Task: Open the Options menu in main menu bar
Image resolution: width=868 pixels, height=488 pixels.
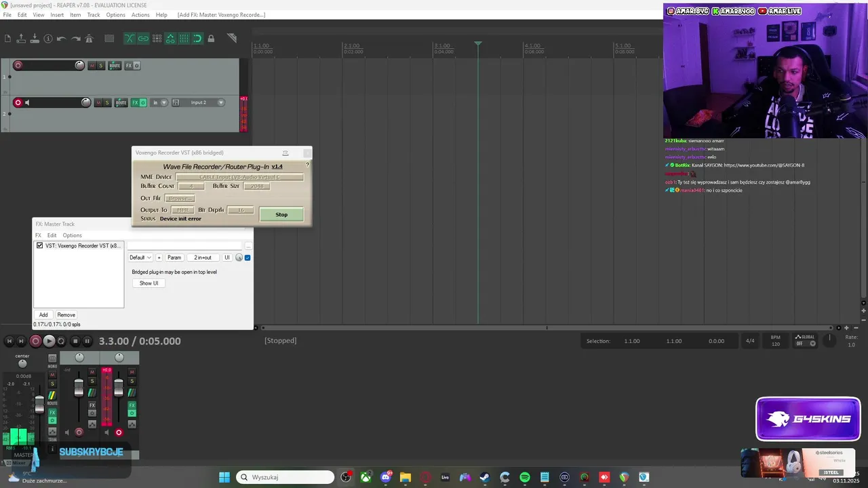Action: pos(115,14)
